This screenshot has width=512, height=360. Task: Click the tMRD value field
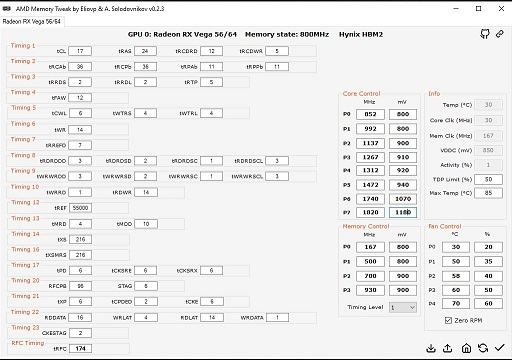[80, 224]
